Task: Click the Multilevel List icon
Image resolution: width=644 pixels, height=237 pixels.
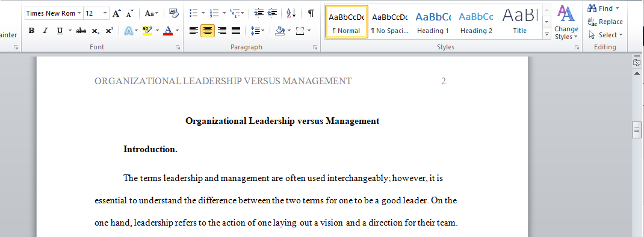Action: (235, 14)
